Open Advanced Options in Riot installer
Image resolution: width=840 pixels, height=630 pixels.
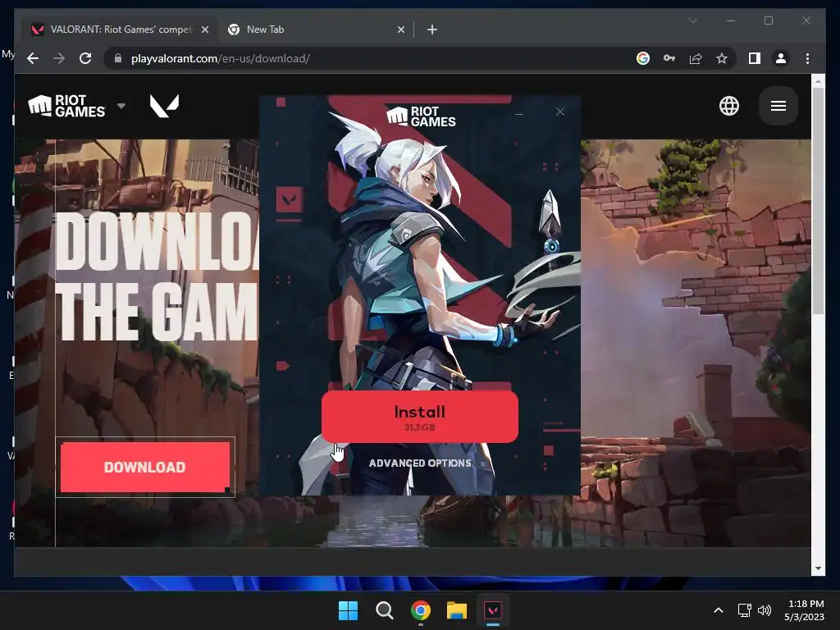point(419,463)
